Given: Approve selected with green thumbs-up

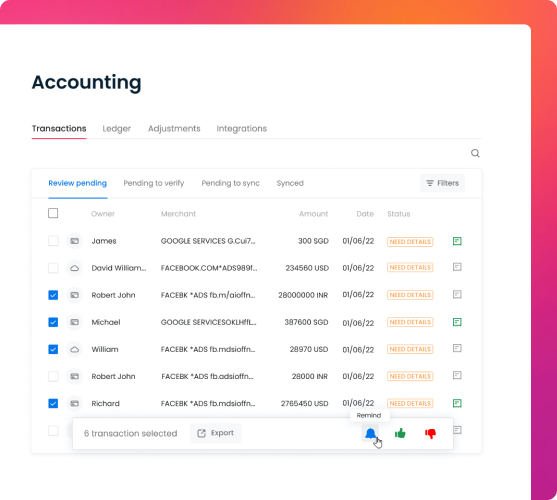Looking at the screenshot, I should tap(400, 433).
